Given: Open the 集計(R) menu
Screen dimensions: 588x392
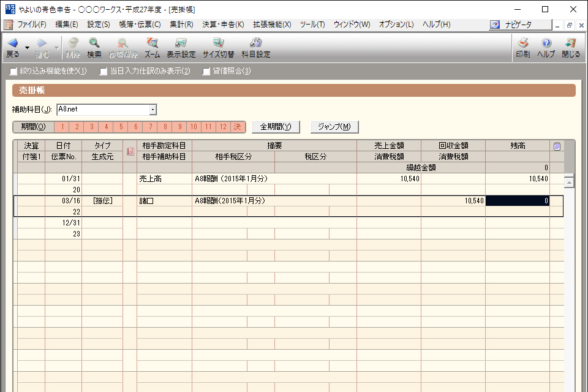Looking at the screenshot, I should 181,24.
